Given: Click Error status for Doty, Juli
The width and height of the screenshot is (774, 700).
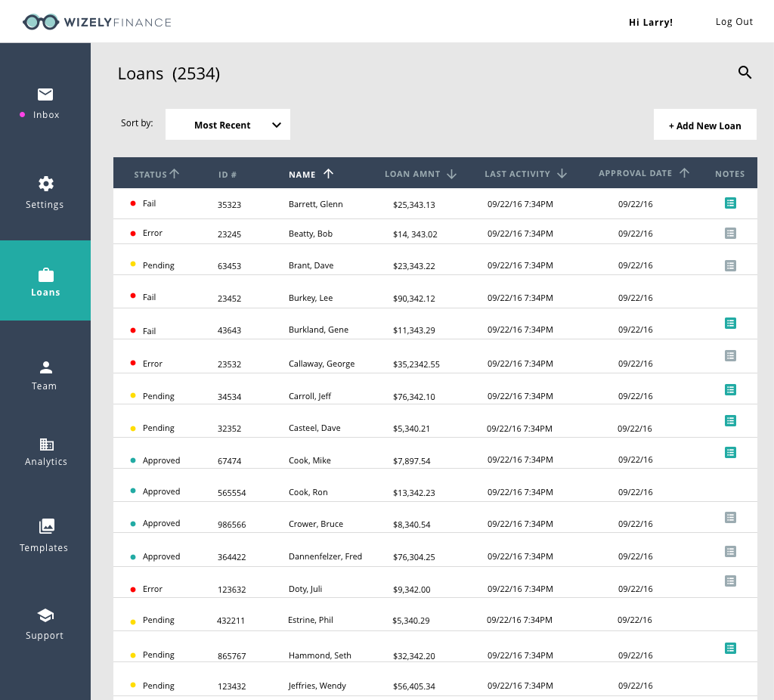Looking at the screenshot, I should click(x=152, y=589).
